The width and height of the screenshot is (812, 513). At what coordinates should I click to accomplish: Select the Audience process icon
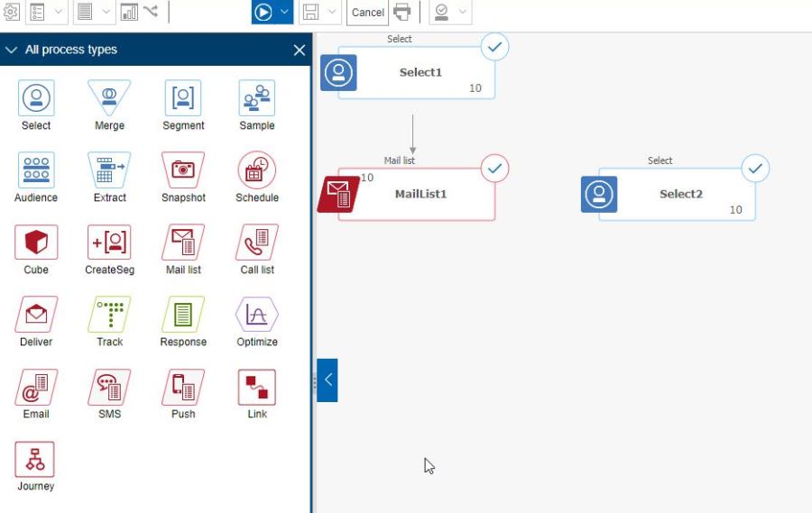coord(36,169)
